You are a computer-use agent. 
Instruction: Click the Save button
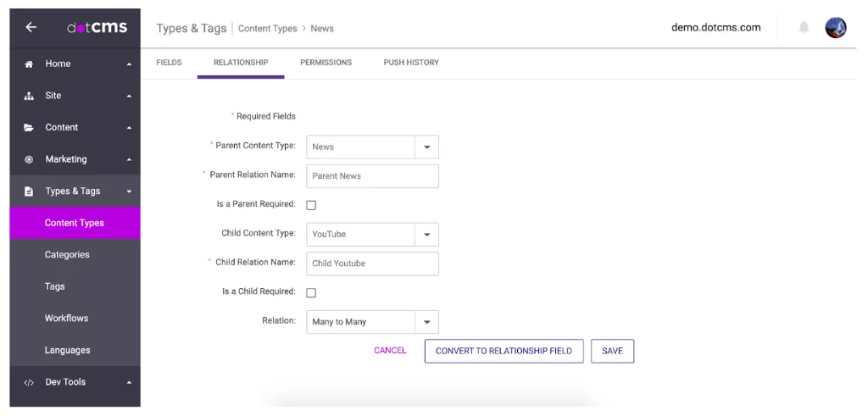(612, 352)
